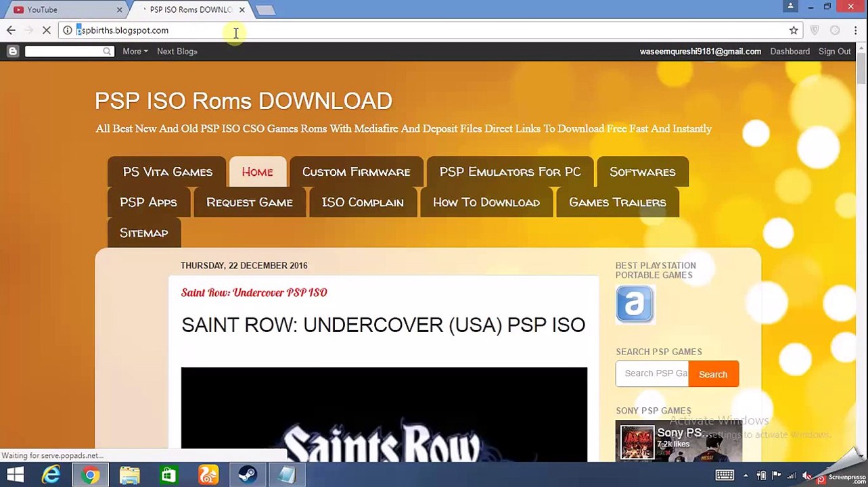
Task: Open the volume control in the tray
Action: (x=807, y=476)
